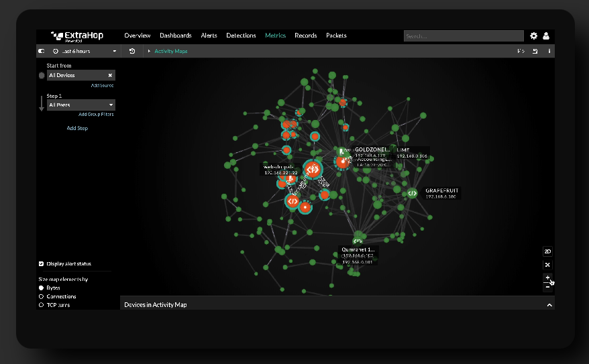This screenshot has width=589, height=364.
Task: Open the Overview page
Action: tap(138, 36)
